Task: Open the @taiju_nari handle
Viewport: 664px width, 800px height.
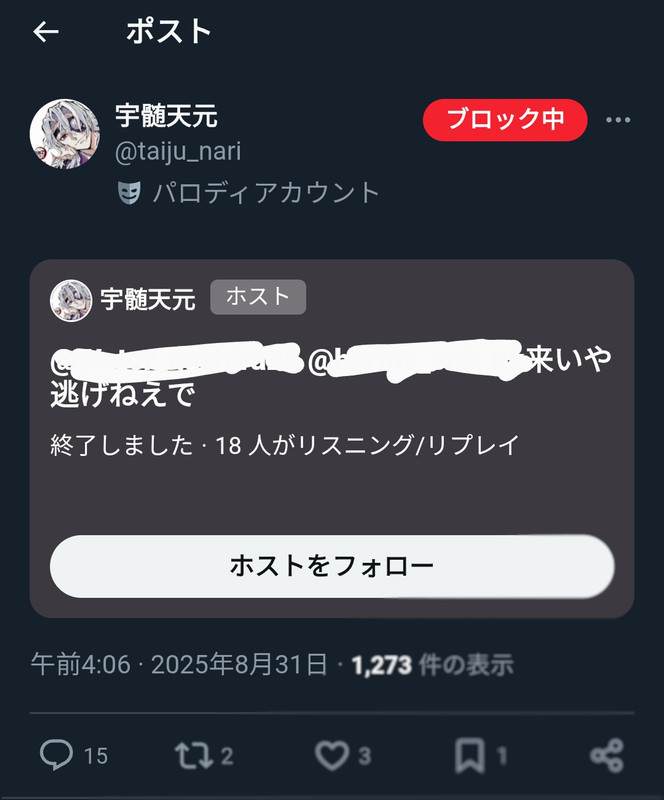Action: pyautogui.click(x=178, y=152)
